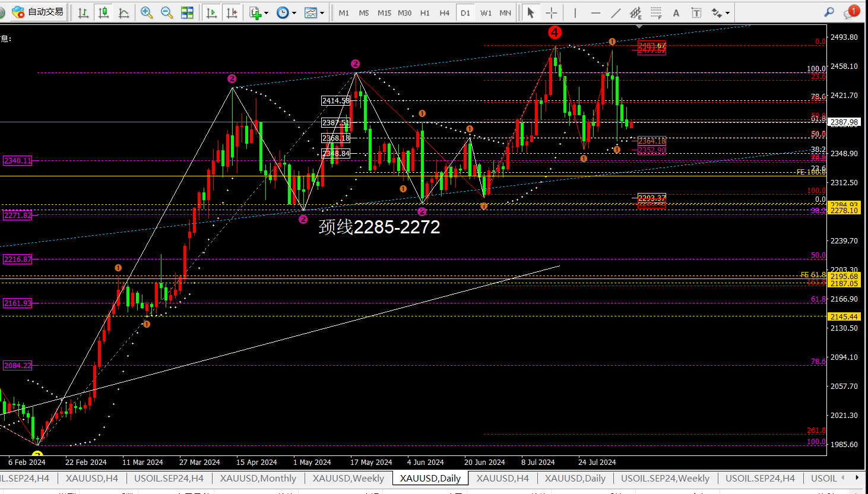Tile chart windows icon
The width and height of the screenshot is (868, 494).
187,12
